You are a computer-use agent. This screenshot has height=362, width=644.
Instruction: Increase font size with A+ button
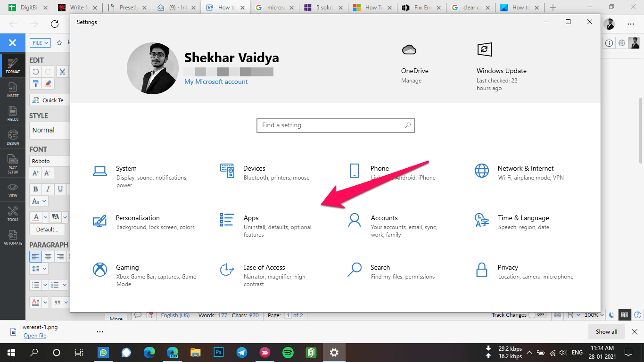pos(36,173)
